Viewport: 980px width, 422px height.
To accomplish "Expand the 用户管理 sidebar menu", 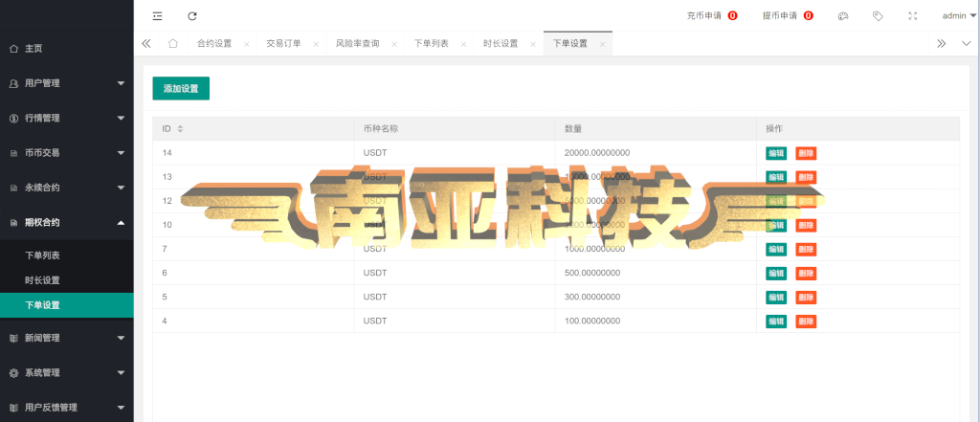I will pyautogui.click(x=67, y=83).
